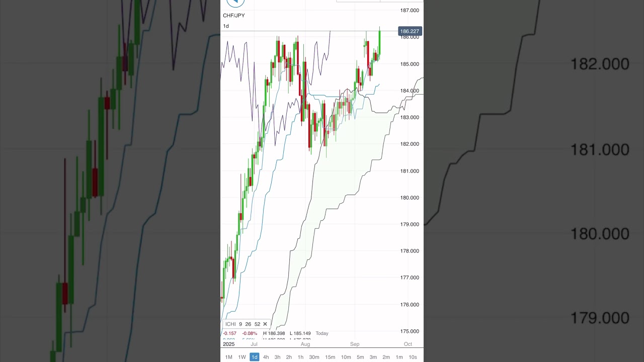Set chart timeframe to 30m
644x362 pixels.
[x=314, y=357]
